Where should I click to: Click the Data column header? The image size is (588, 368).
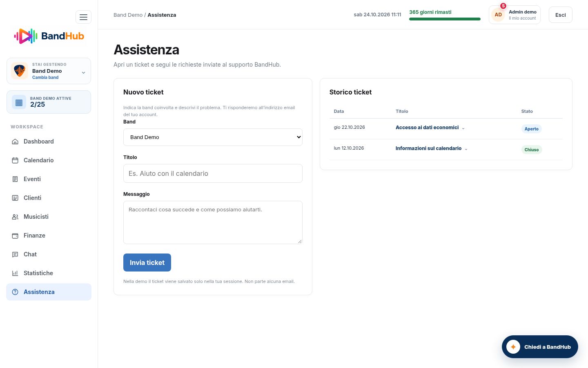click(x=339, y=111)
